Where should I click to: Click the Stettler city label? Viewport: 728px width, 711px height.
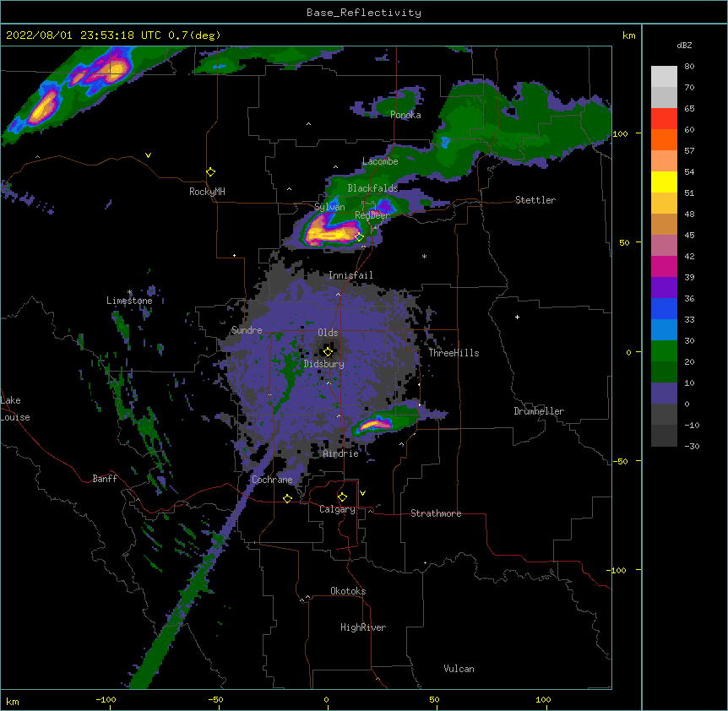(535, 200)
